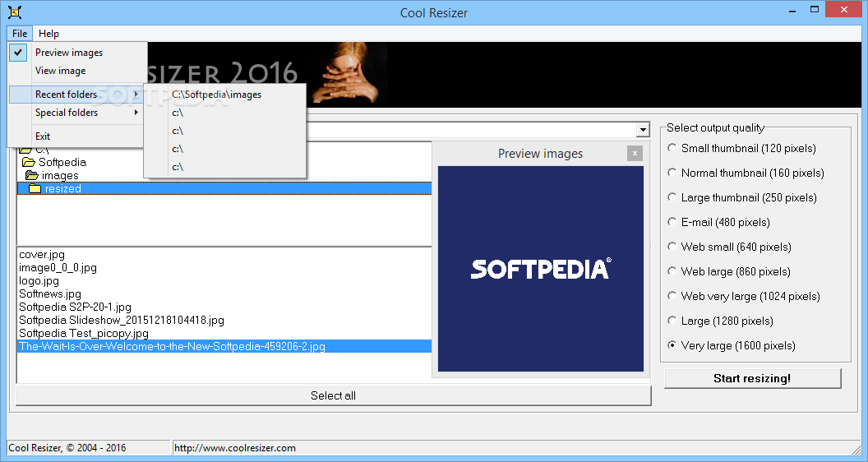Viewport: 868px width, 462px height.
Task: Click the copyright text in status bar
Action: (67, 447)
